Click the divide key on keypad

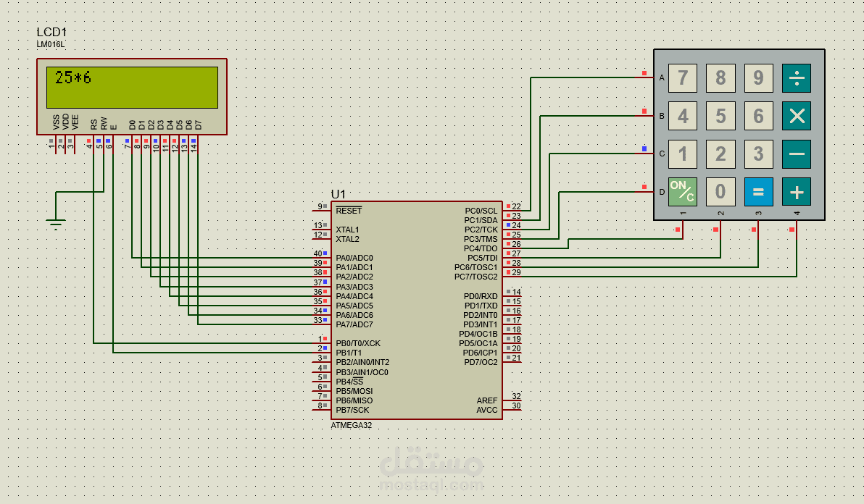point(796,77)
